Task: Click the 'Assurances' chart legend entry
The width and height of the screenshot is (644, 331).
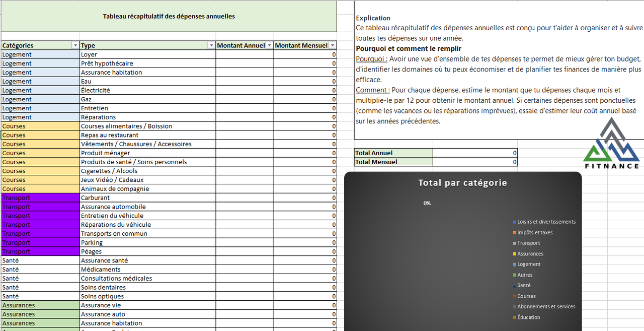Action: pyautogui.click(x=528, y=254)
